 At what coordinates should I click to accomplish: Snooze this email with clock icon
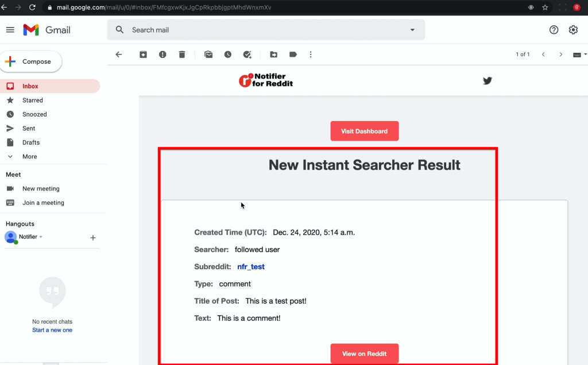click(227, 55)
